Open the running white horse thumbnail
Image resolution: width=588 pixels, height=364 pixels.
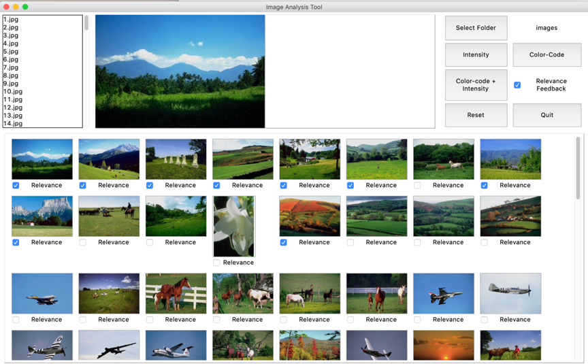click(444, 159)
